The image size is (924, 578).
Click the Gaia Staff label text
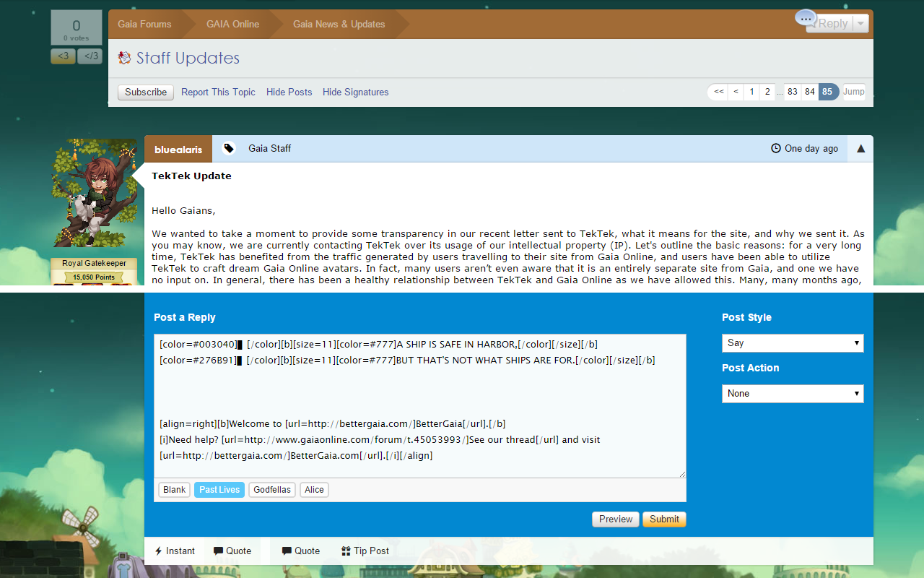click(x=270, y=148)
